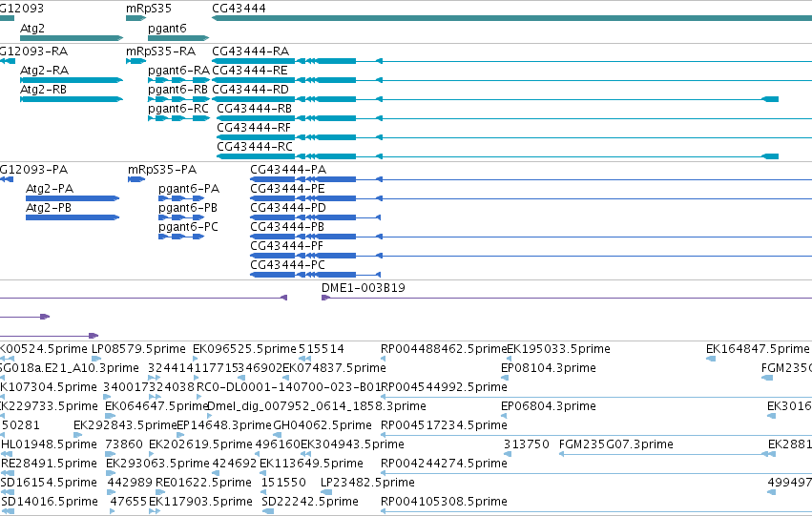Click protein CG43444-PD label
This screenshot has height=516, width=812.
click(288, 208)
